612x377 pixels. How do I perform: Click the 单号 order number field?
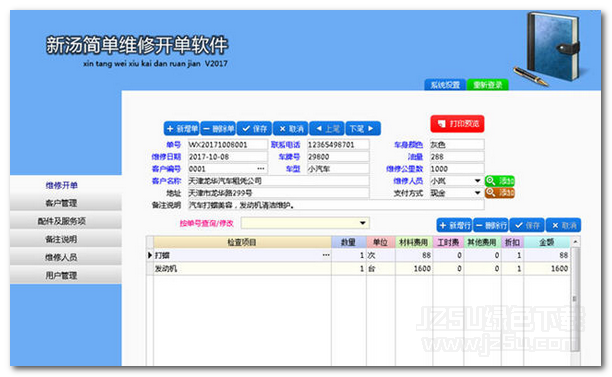[228, 144]
